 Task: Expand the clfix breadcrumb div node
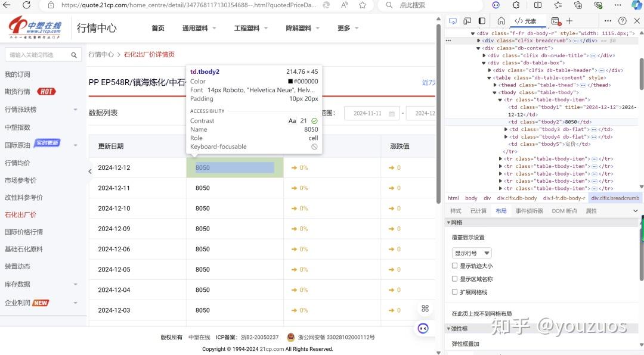click(478, 41)
